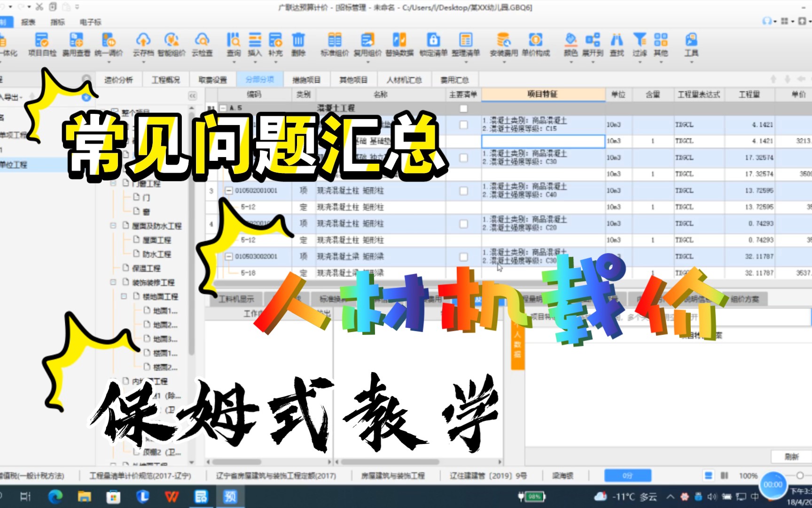Open 安装费用 installation cost tool
Viewport: 812px width, 508px height.
[504, 45]
